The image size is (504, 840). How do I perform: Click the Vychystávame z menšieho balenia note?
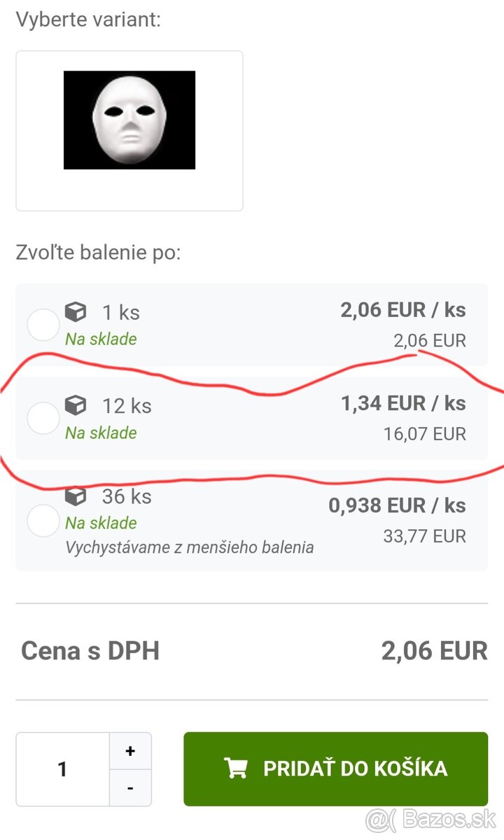pyautogui.click(x=189, y=547)
